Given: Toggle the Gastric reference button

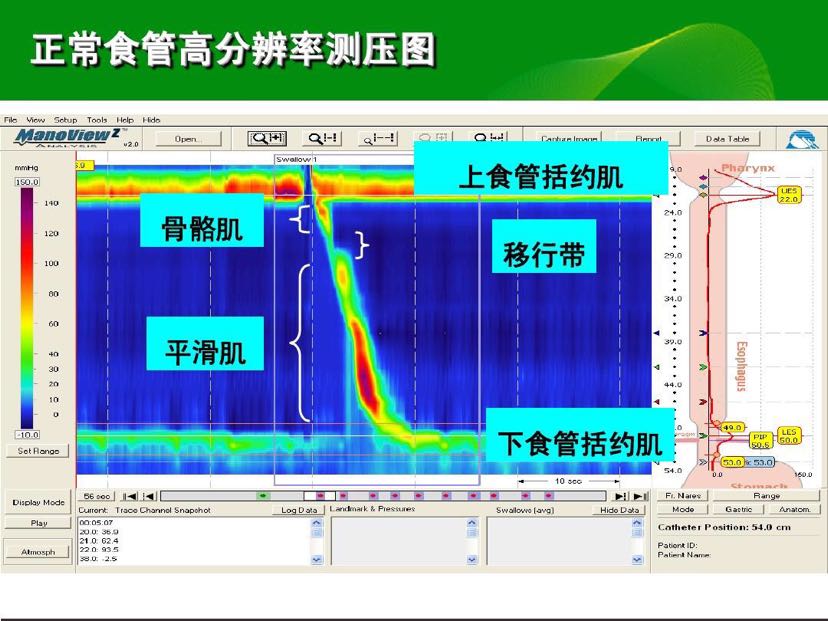Looking at the screenshot, I should tap(739, 509).
